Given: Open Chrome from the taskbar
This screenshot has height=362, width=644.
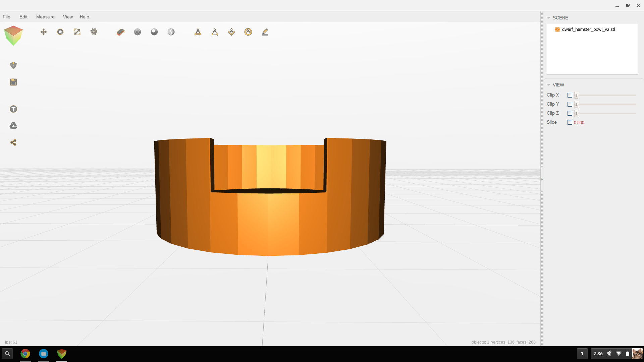Looking at the screenshot, I should point(25,354).
